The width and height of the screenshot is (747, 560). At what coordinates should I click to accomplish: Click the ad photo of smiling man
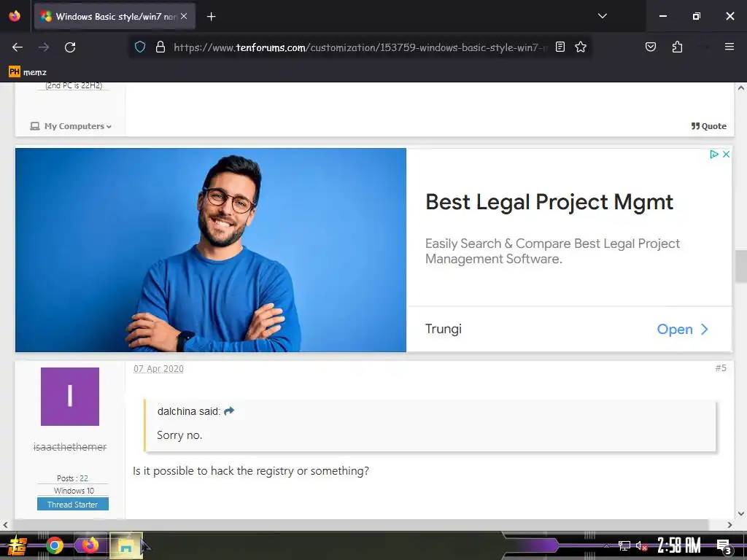click(211, 250)
